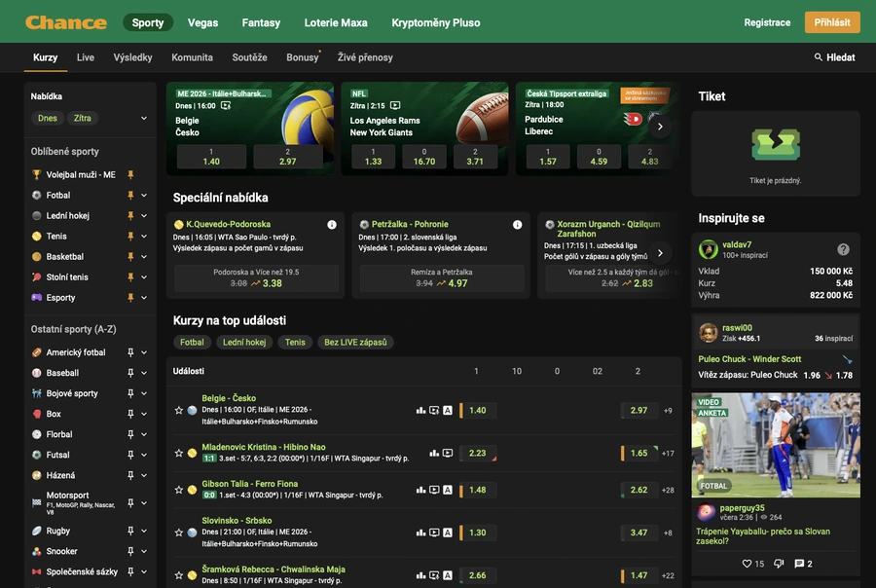Pin Baseball to favorite sports

point(130,373)
